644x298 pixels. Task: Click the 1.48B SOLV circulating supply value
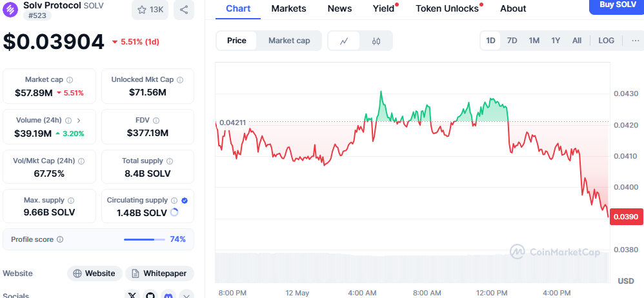point(142,213)
